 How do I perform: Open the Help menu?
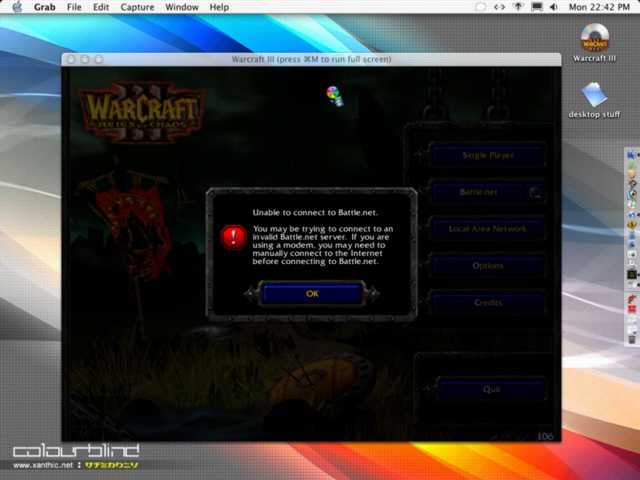(x=219, y=7)
